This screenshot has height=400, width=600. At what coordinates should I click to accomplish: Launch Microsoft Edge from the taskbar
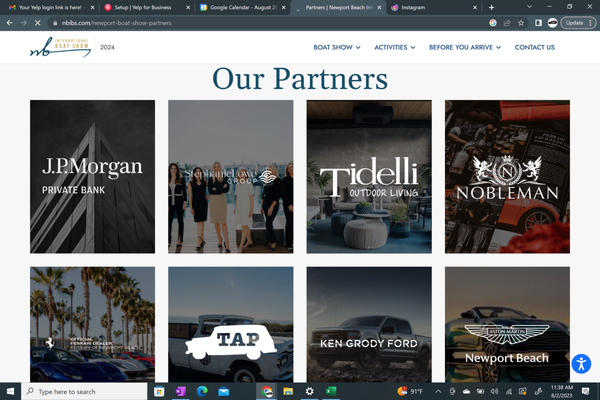click(202, 391)
